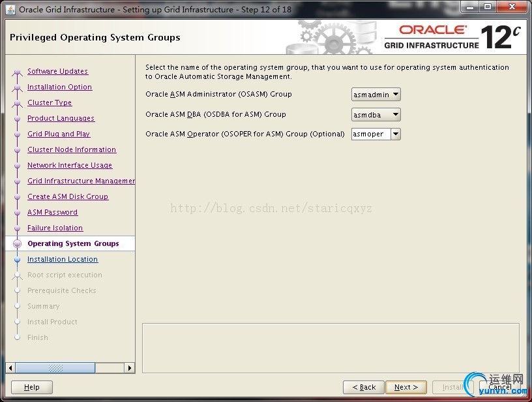Close the Oracle Grid Infrastructure installer window
This screenshot has height=402, width=532.
click(x=512, y=7)
